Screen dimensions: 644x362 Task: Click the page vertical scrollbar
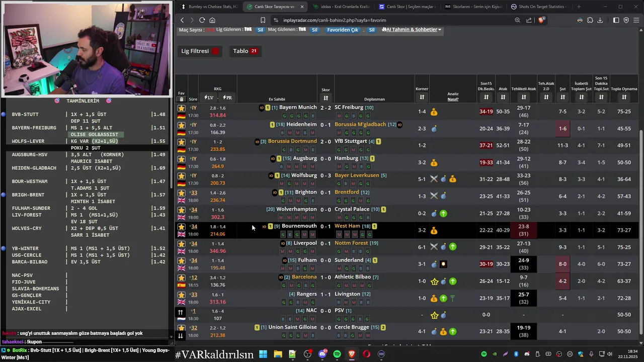pyautogui.click(x=641, y=231)
